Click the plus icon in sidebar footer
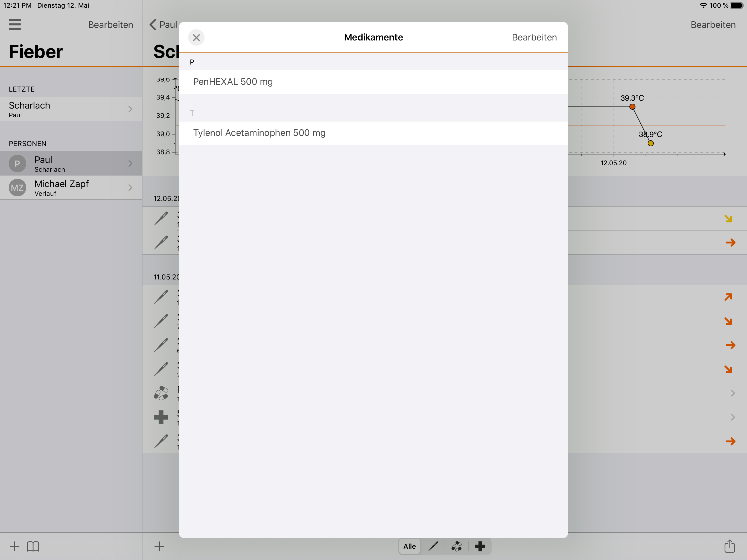Image resolution: width=747 pixels, height=560 pixels. (x=14, y=546)
